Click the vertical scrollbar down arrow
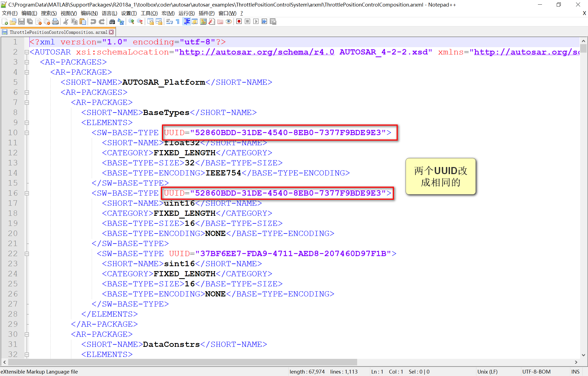 coord(583,355)
